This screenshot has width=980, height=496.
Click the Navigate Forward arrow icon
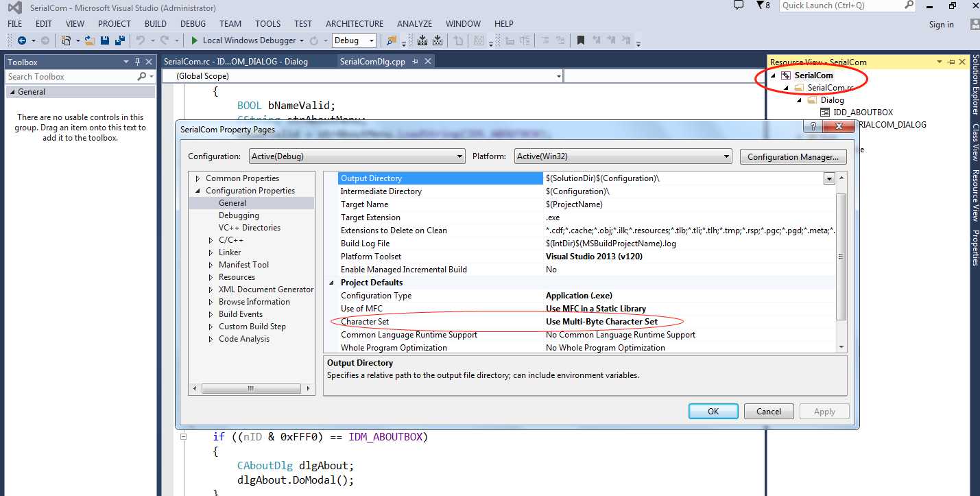[x=45, y=40]
